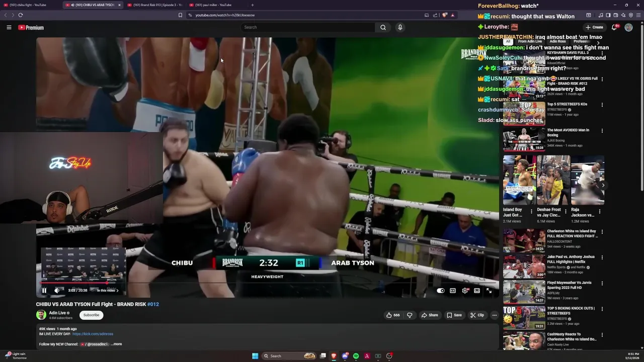This screenshot has width=644, height=362.
Task: Expand the description with ...more
Action: pyautogui.click(x=116, y=344)
